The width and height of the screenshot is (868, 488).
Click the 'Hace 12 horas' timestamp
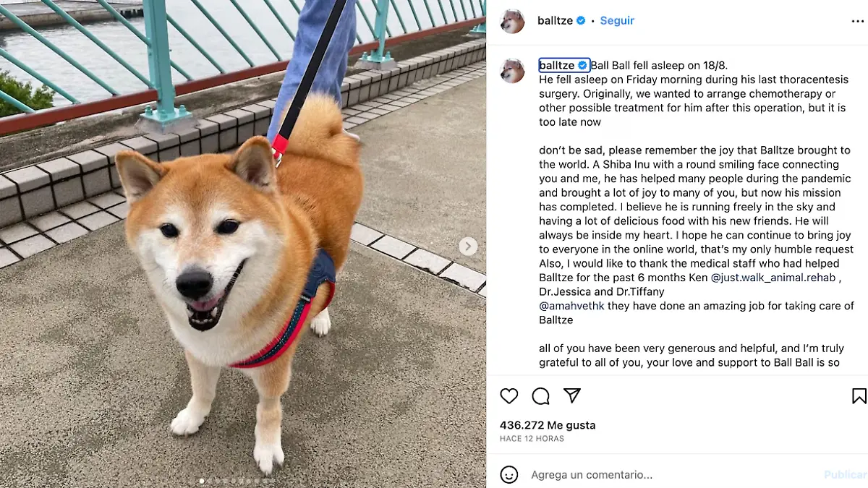pos(532,439)
